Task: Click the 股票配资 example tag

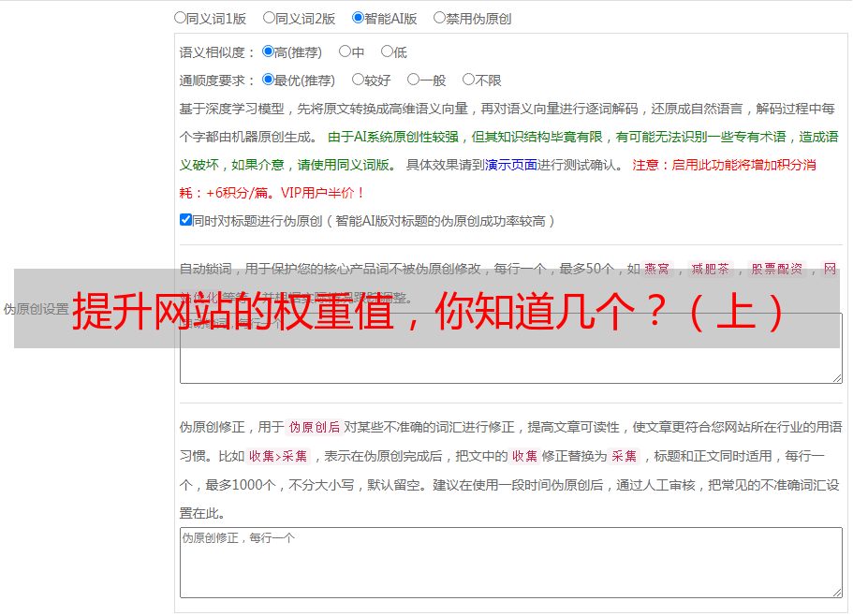Action: pos(777,269)
